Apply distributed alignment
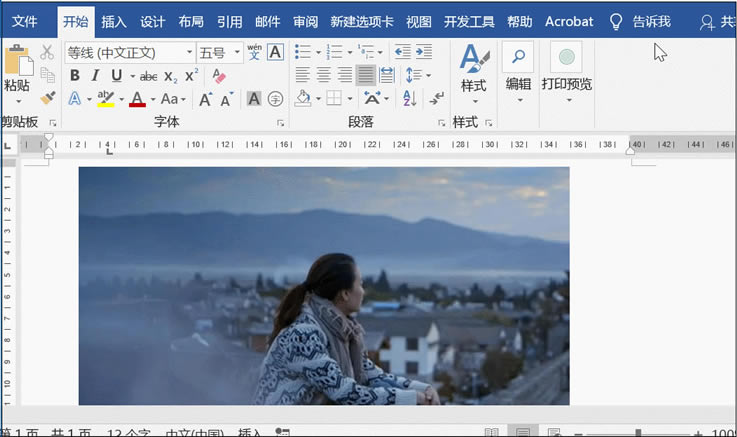Image resolution: width=737 pixels, height=437 pixels. click(386, 75)
